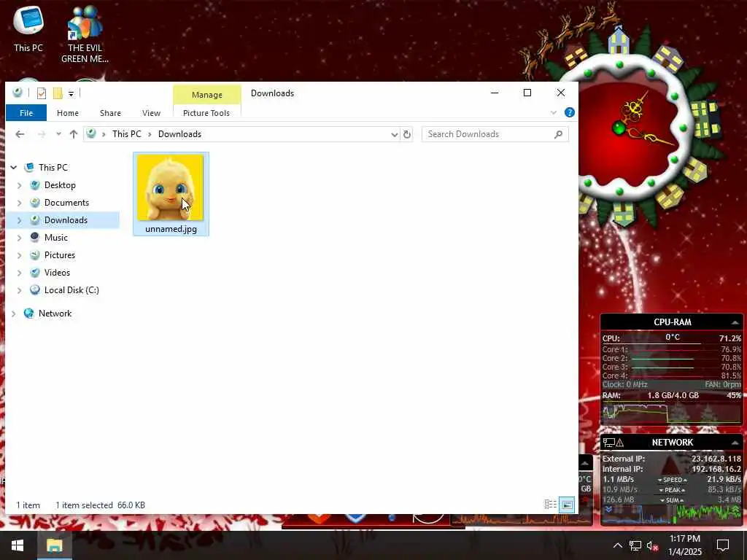Select Music in navigation pane
This screenshot has width=747, height=560.
[x=55, y=238]
